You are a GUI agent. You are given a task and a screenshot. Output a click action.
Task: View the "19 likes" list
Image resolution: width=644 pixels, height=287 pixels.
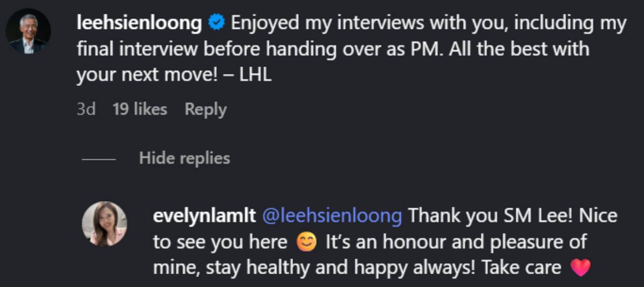point(140,109)
